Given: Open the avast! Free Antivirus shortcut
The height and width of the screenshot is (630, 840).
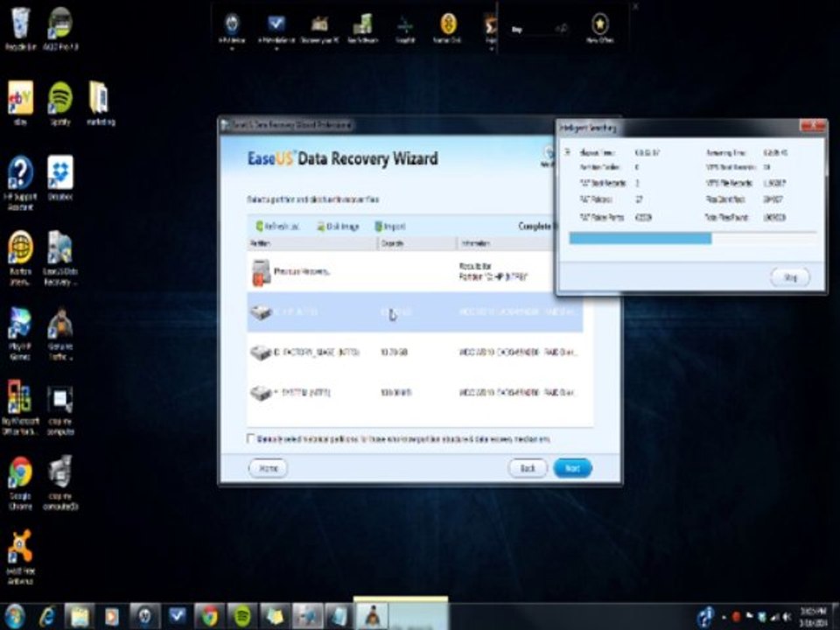Looking at the screenshot, I should pos(20,557).
